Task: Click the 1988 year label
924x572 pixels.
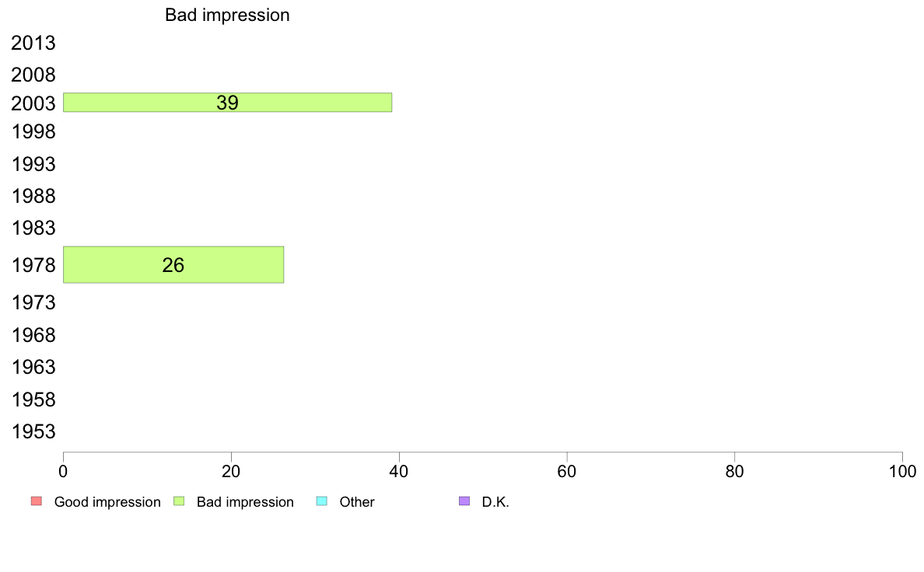Action: click(33, 196)
